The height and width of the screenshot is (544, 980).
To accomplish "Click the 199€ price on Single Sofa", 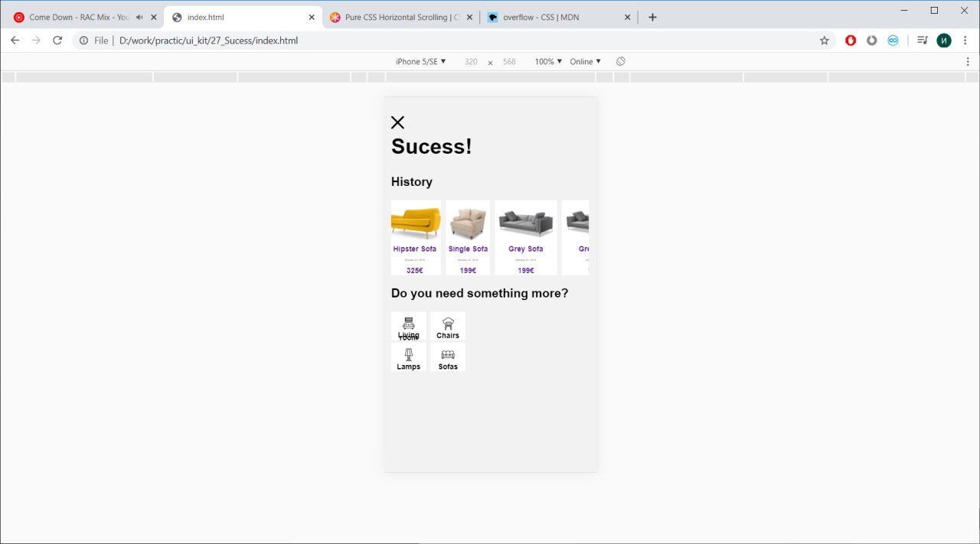I will coord(468,270).
